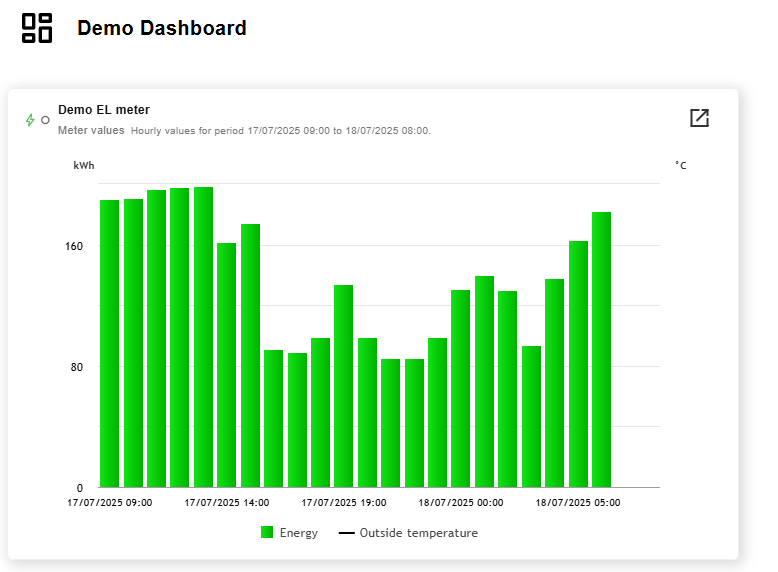Click the dashboard grid icon
The height and width of the screenshot is (572, 778).
37,28
